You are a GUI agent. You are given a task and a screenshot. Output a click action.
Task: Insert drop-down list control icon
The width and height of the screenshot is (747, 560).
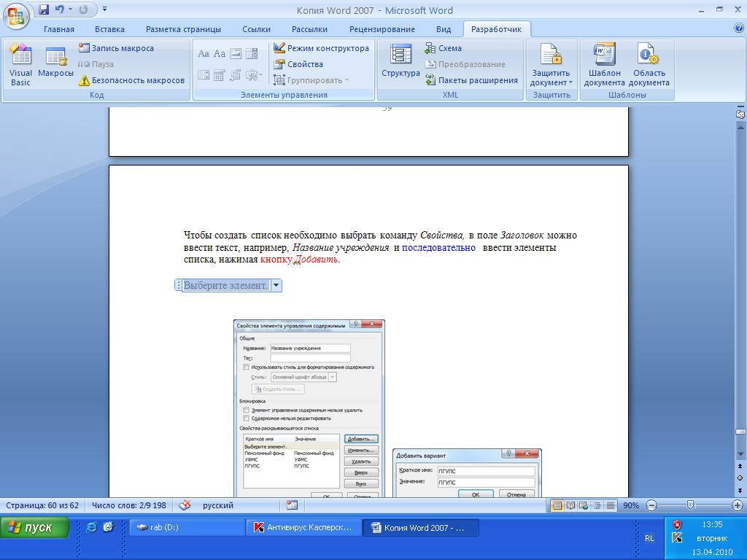(x=204, y=75)
